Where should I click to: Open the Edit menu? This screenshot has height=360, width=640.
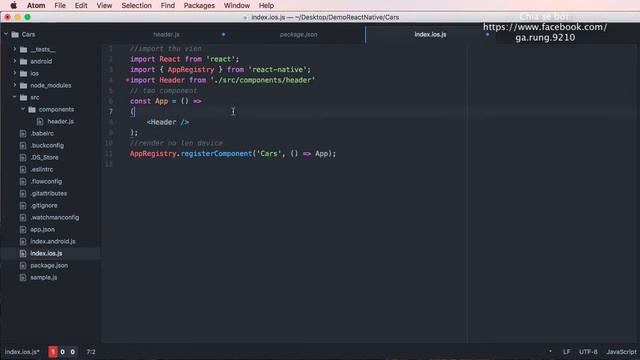click(81, 5)
